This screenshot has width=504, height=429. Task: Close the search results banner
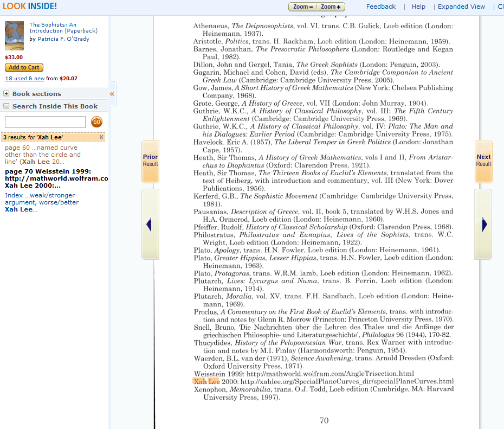coord(101,137)
